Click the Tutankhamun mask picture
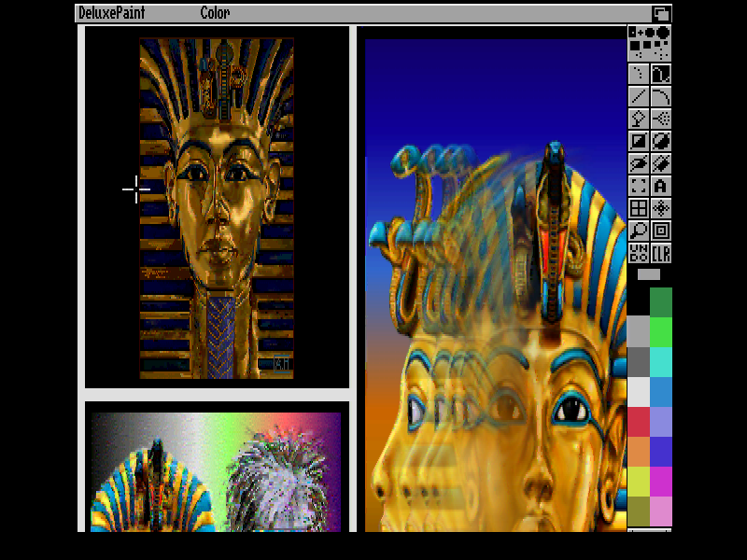The height and width of the screenshot is (560, 747). pyautogui.click(x=217, y=208)
